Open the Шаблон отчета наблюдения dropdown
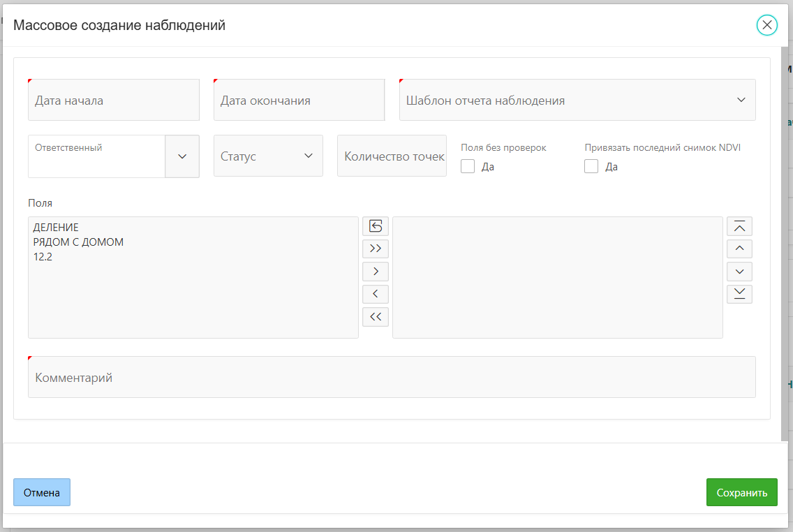 577,100
